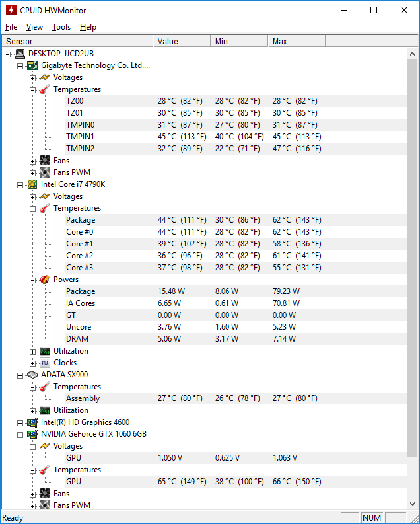Image resolution: width=420 pixels, height=524 pixels.
Task: Click the Gigabyte motherboard icon
Action: [x=32, y=65]
